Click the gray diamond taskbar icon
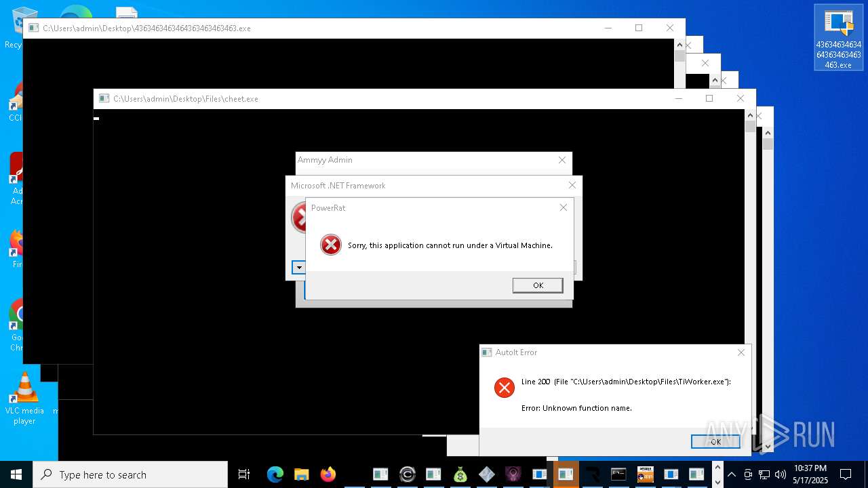Image resolution: width=868 pixels, height=488 pixels. point(486,474)
